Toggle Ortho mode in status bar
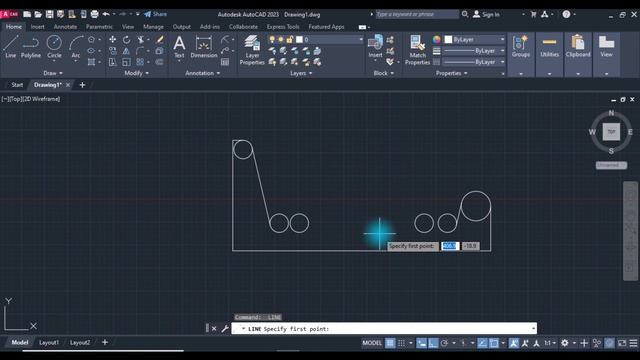Image resolution: width=640 pixels, height=360 pixels. pyautogui.click(x=433, y=343)
